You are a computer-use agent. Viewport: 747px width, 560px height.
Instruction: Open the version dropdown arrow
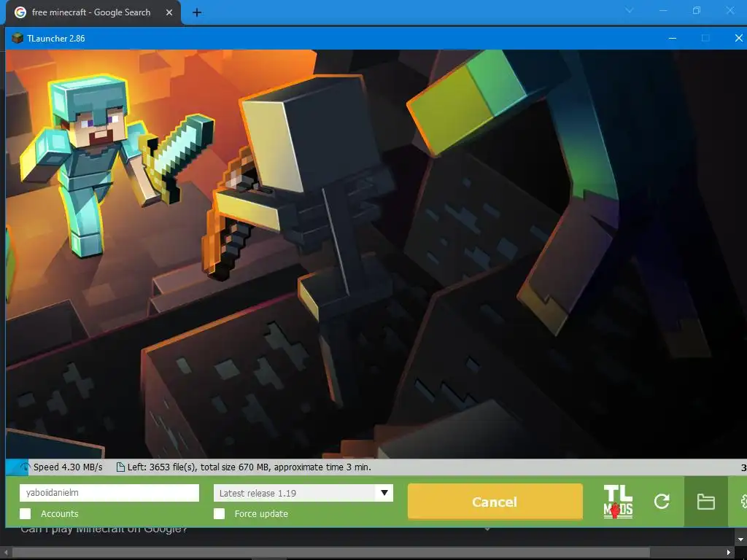[x=384, y=493]
